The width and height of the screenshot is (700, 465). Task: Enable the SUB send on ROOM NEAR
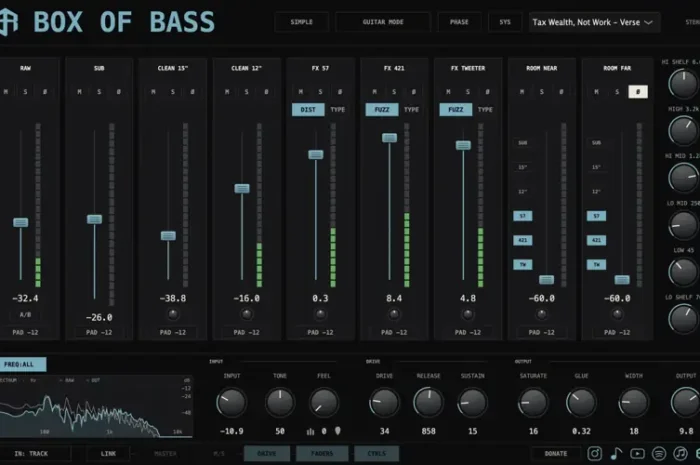click(523, 143)
